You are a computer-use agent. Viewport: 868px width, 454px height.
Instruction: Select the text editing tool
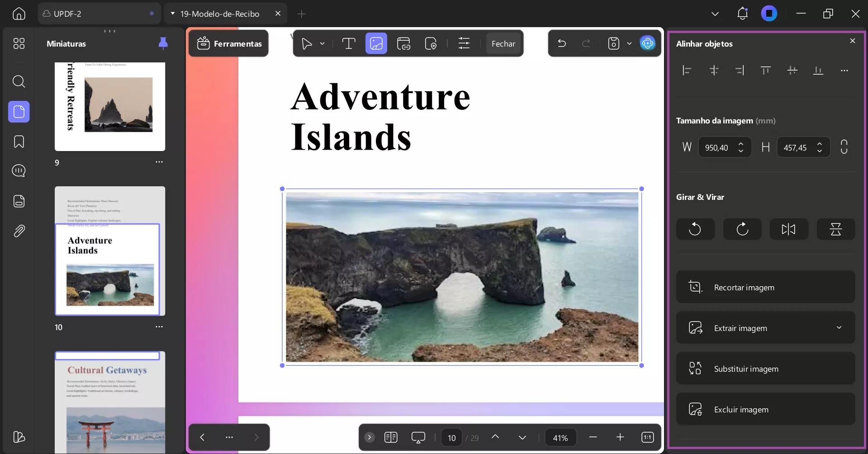[x=348, y=43]
